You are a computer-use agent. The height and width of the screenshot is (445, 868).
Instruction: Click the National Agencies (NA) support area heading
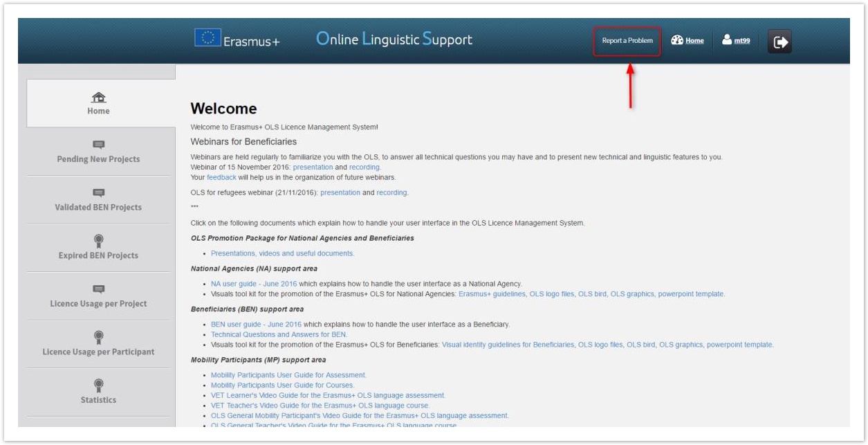(x=254, y=269)
